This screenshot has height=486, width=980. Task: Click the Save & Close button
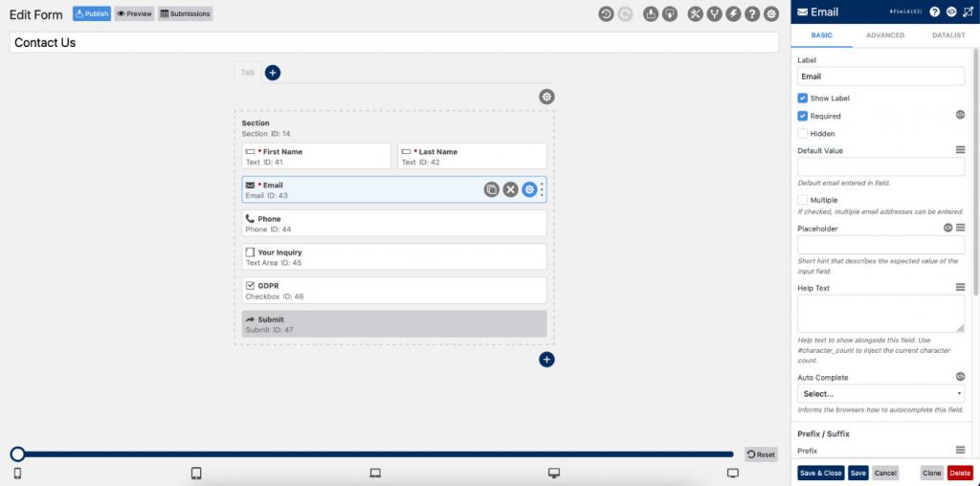(x=820, y=473)
